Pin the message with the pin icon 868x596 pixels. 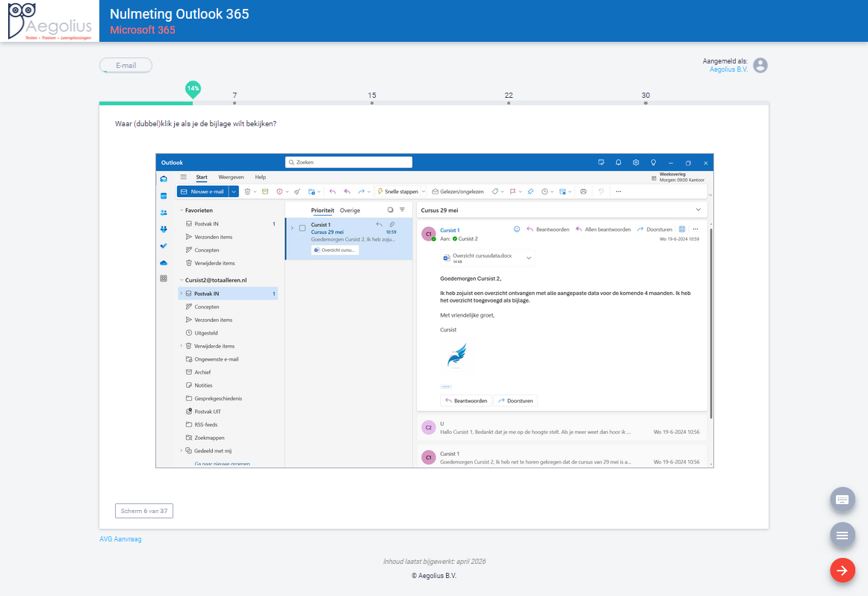pyautogui.click(x=530, y=192)
